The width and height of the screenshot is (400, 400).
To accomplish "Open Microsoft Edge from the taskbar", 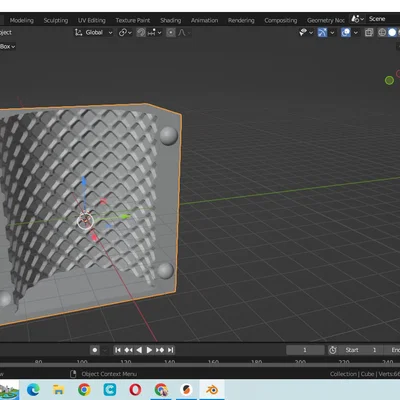I will pyautogui.click(x=33, y=389).
